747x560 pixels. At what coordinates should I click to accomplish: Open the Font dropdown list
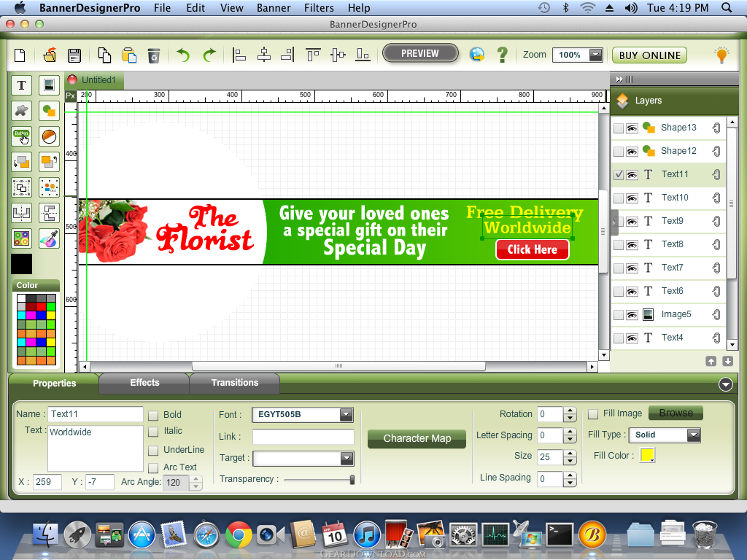click(347, 415)
